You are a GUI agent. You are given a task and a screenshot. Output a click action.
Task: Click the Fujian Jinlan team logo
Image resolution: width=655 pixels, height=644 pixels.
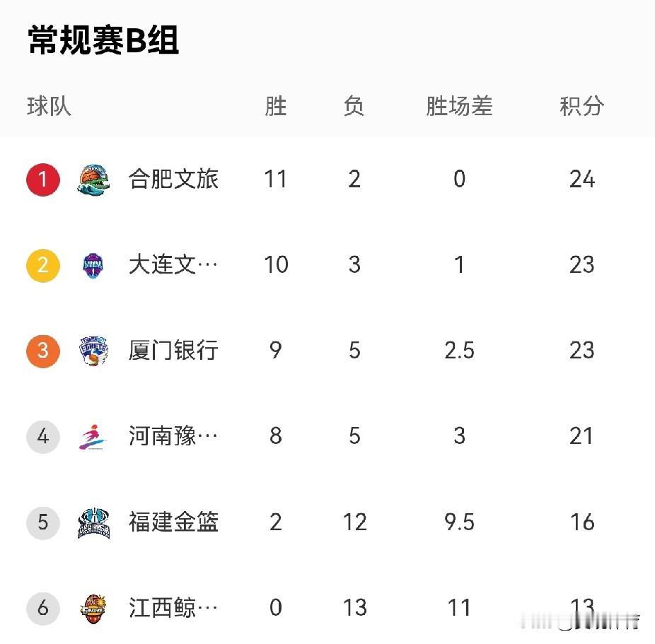pyautogui.click(x=93, y=523)
